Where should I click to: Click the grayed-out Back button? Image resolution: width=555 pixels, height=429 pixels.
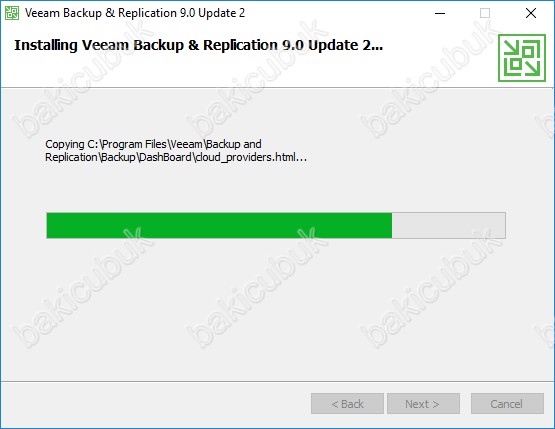(x=347, y=404)
